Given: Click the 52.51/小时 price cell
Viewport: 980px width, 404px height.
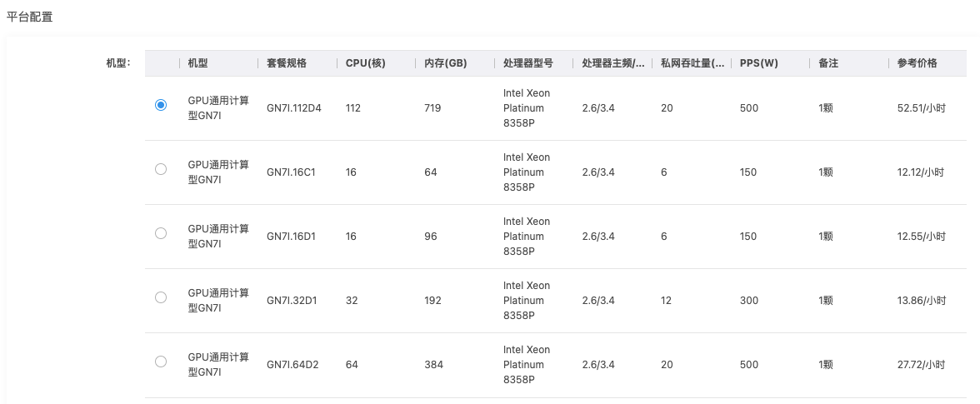Looking at the screenshot, I should pos(921,108).
